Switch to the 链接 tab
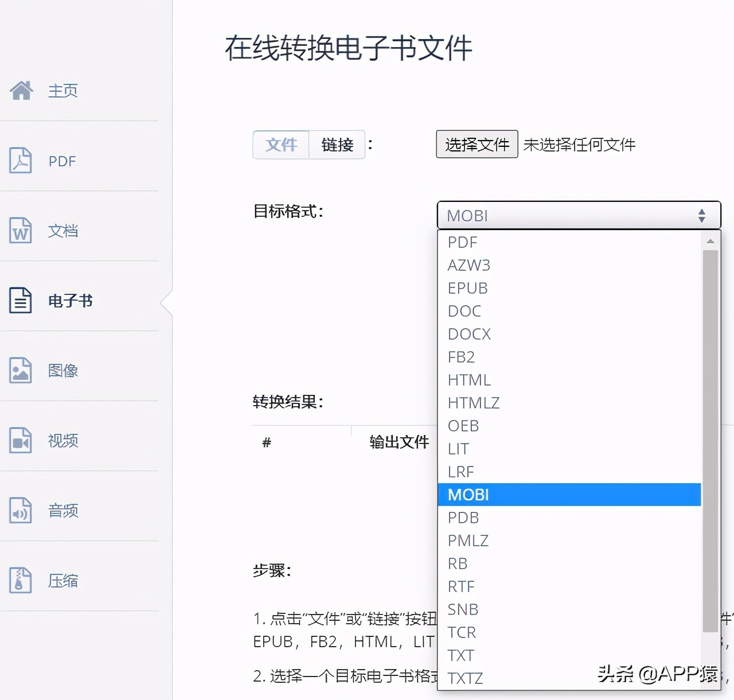The width and height of the screenshot is (734, 700). pyautogui.click(x=337, y=145)
